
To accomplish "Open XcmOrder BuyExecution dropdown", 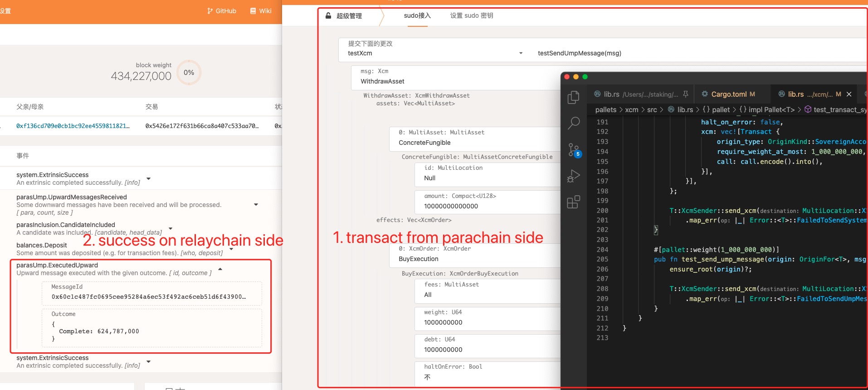I will (475, 255).
